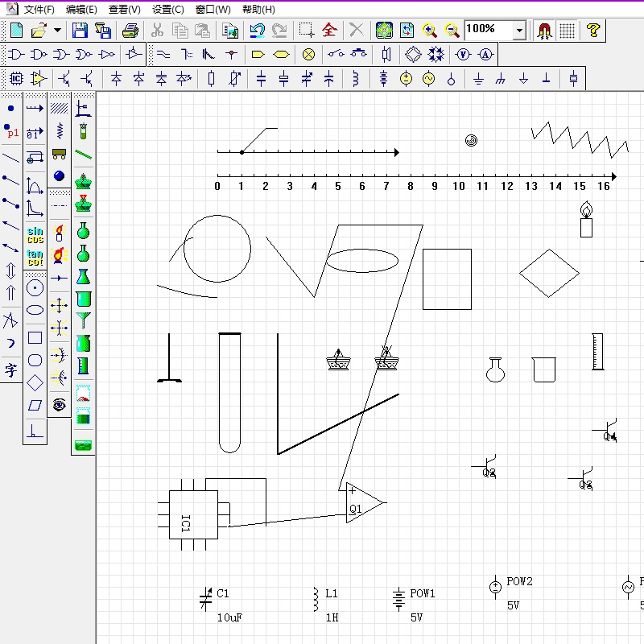Select the circle with center dot tool
The width and height of the screenshot is (644, 644).
(35, 288)
